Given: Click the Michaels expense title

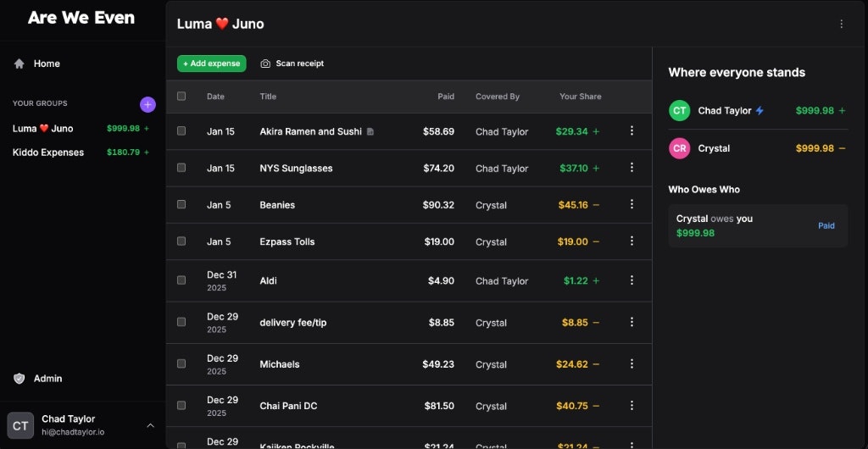Looking at the screenshot, I should pyautogui.click(x=280, y=364).
